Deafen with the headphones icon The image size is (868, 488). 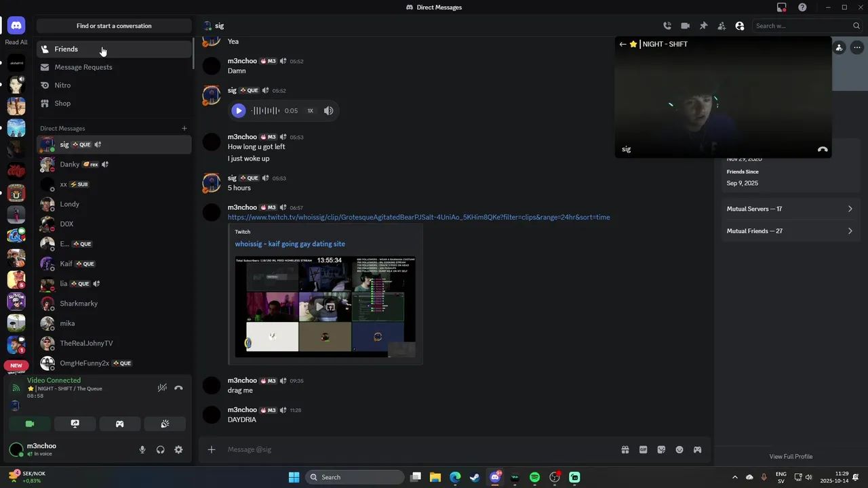pyautogui.click(x=161, y=449)
